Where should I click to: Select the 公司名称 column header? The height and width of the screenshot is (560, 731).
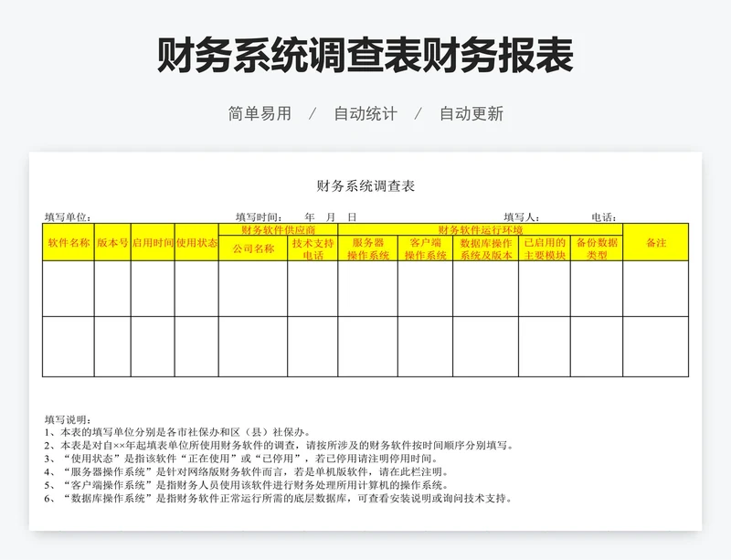[253, 248]
